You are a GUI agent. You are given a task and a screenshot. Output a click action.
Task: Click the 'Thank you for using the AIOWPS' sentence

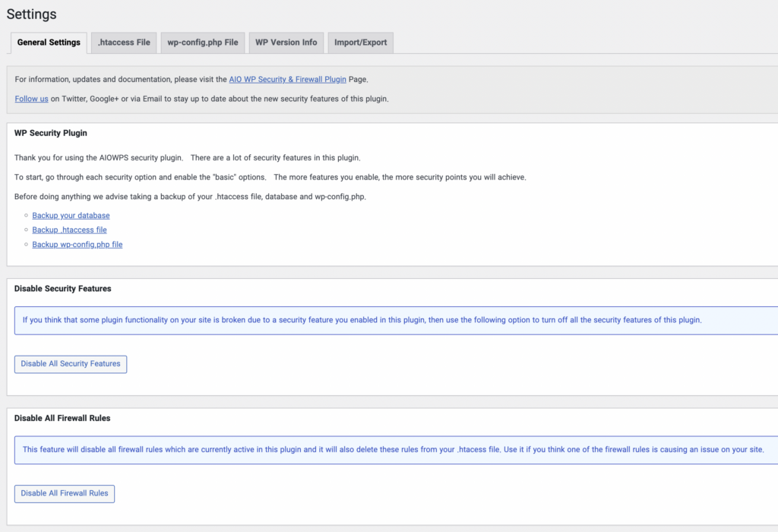[x=188, y=158]
